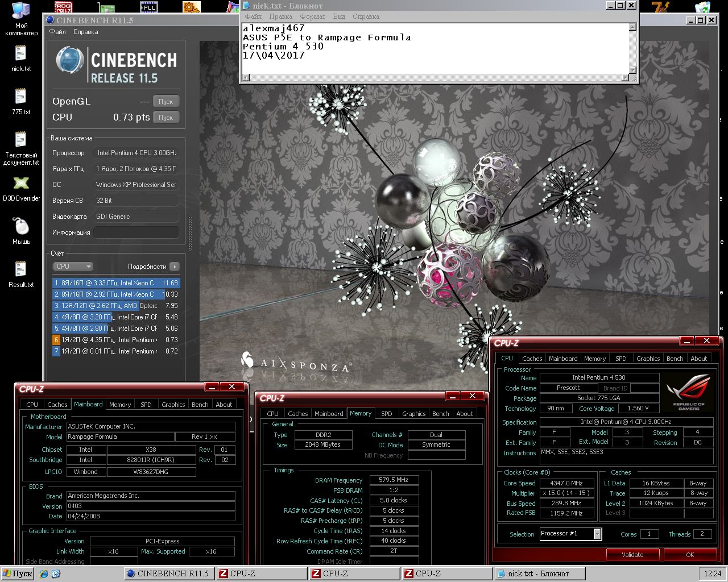Launch the ROG CPU-Z desktop shortcut
The height and width of the screenshot is (582, 728).
[63, 6]
